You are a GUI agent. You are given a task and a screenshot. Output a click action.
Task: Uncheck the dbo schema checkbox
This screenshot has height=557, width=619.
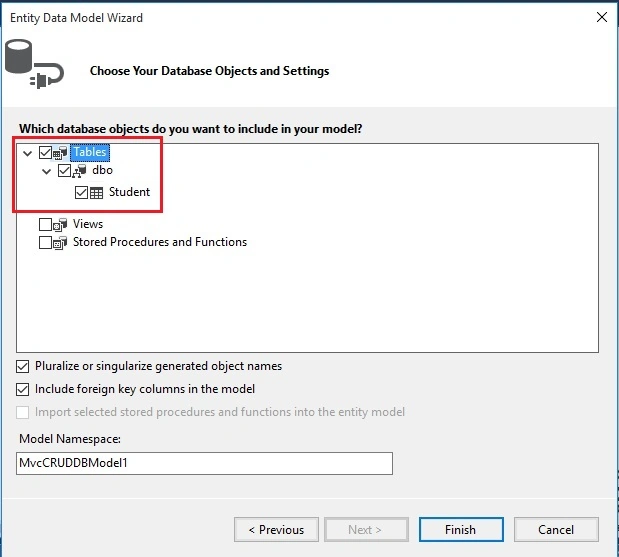(64, 171)
